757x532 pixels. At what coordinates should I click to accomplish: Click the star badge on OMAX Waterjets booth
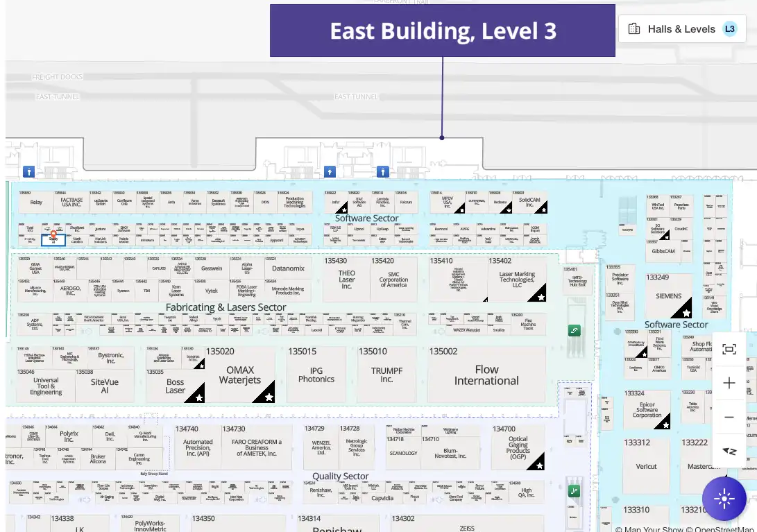point(269,397)
